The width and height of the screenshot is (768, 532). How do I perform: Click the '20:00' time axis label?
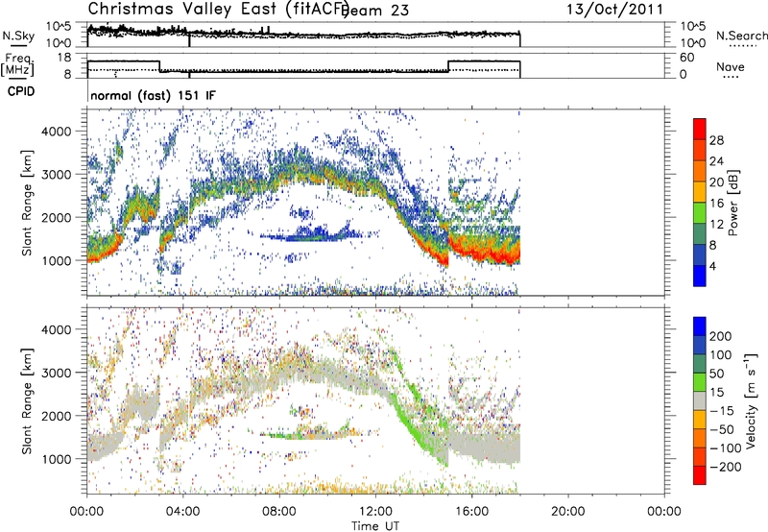(567, 512)
